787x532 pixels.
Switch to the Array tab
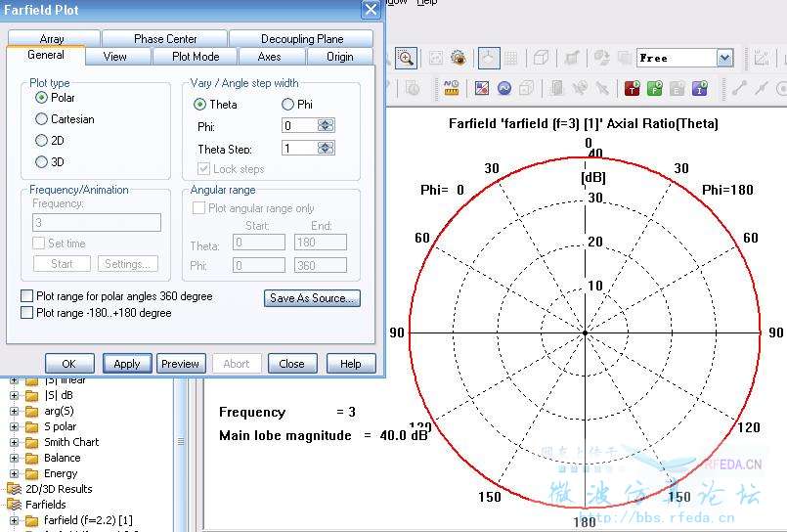[x=52, y=39]
